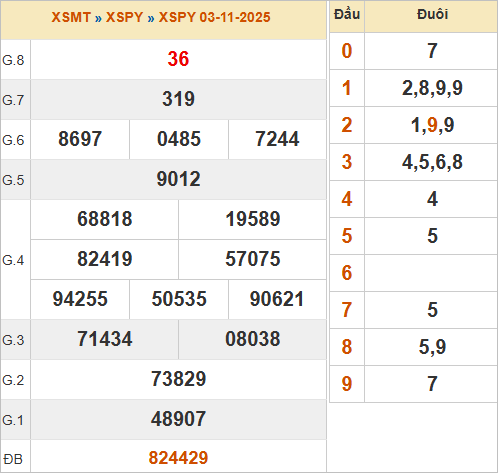The image size is (498, 473).
Task: Click the Đầu column header
Action: coord(347,15)
